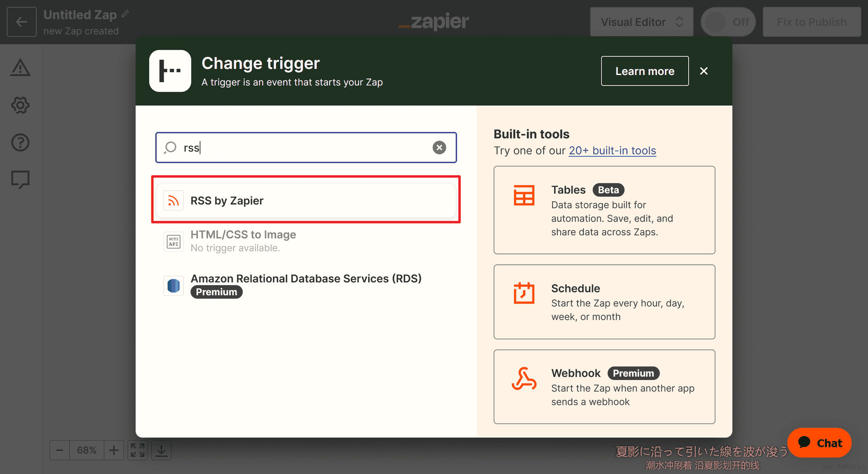Open the Visual Editor dropdown
Image resolution: width=868 pixels, height=474 pixels.
[x=642, y=22]
